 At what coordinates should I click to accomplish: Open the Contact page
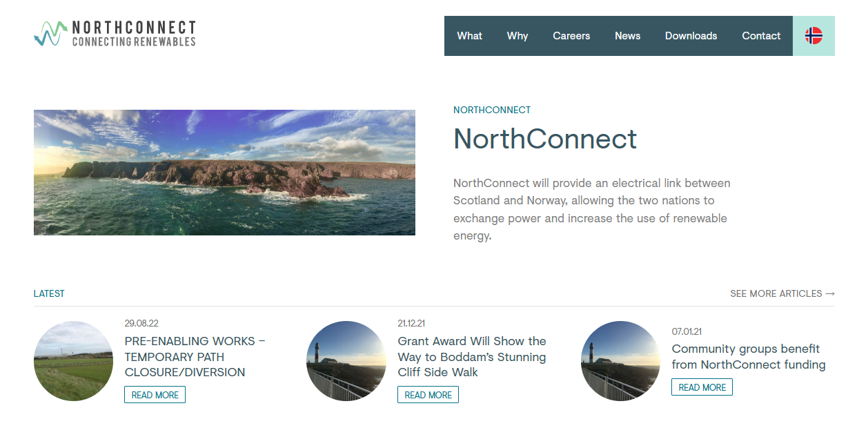tap(761, 35)
